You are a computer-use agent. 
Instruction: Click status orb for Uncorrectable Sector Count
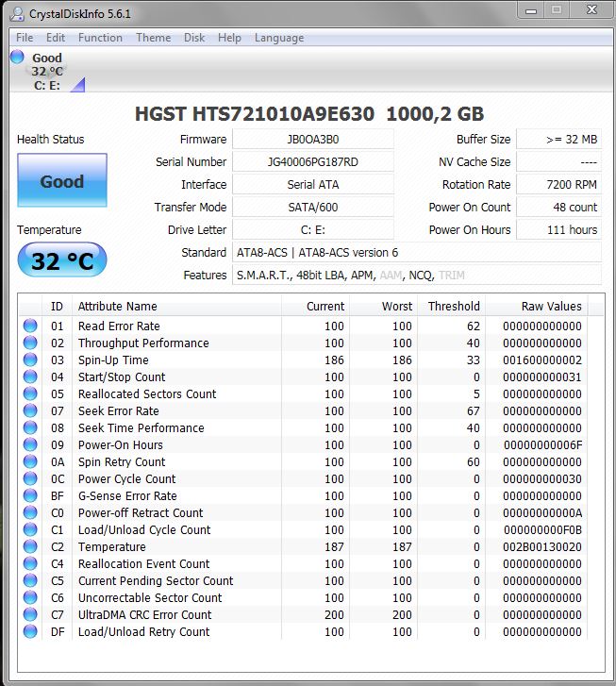click(x=30, y=597)
